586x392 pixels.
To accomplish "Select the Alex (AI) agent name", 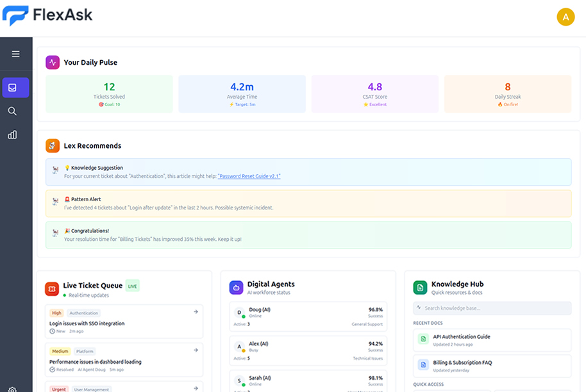I will [x=258, y=343].
